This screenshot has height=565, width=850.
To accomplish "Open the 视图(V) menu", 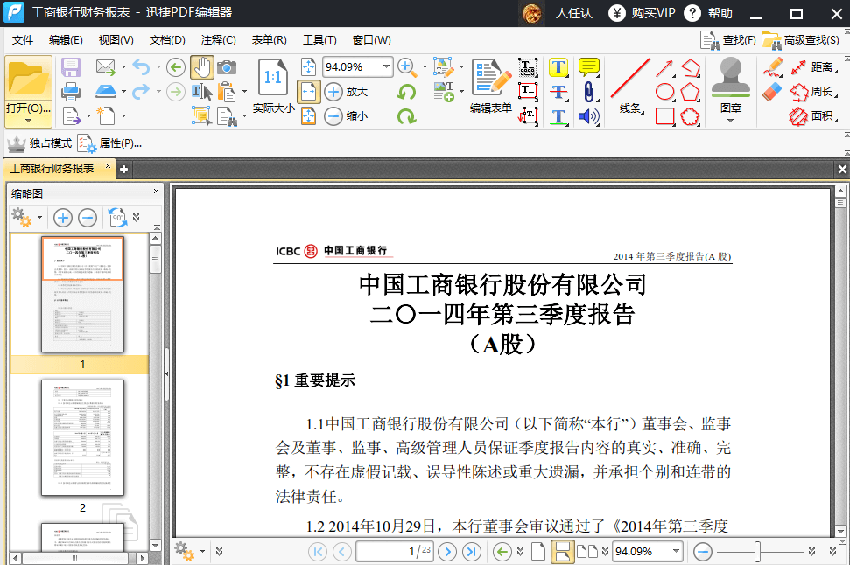I will [116, 40].
